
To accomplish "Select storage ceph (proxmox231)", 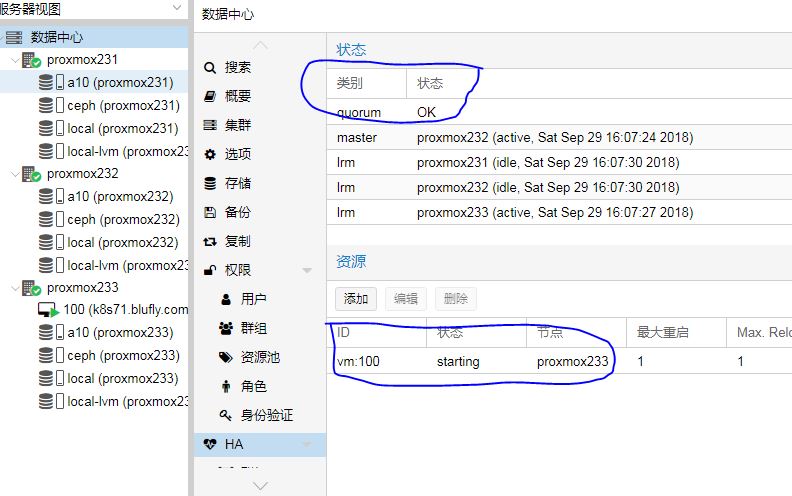I will point(123,106).
